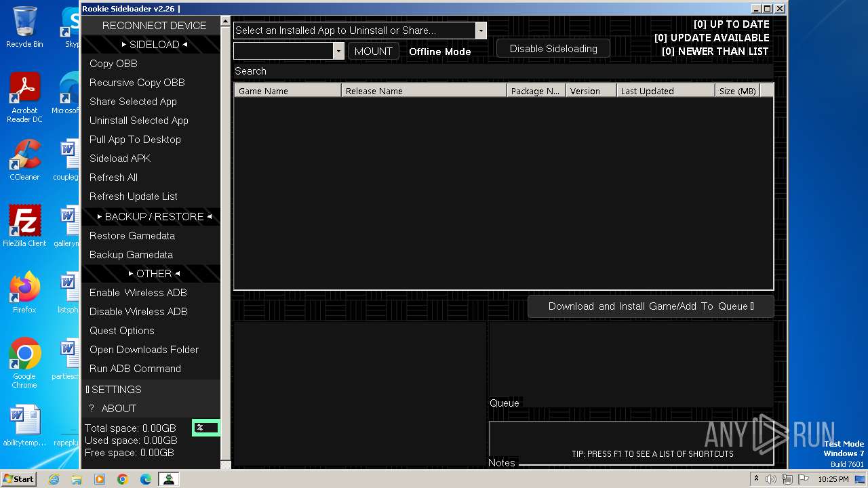
Task: Sort by Package Name column
Action: [536, 91]
